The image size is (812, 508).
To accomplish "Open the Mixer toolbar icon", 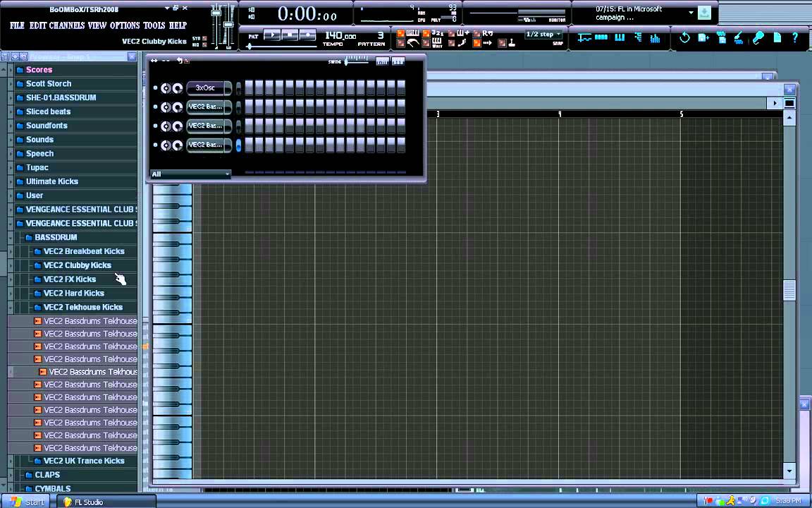I will tap(655, 38).
